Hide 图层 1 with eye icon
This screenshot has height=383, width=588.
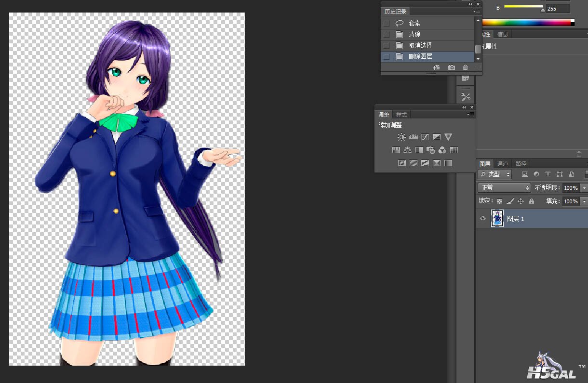(483, 219)
